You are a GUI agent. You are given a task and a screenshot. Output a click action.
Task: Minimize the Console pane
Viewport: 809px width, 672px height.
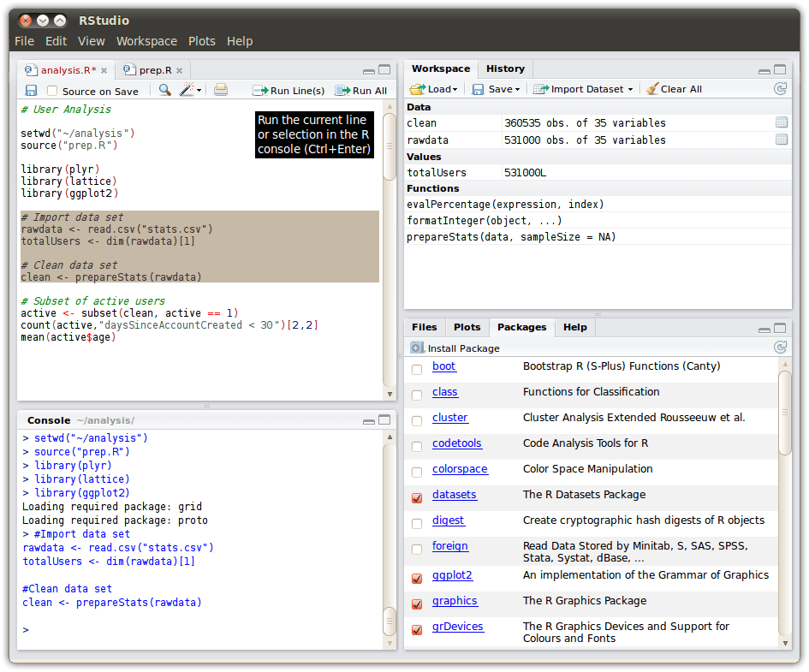pyautogui.click(x=369, y=421)
